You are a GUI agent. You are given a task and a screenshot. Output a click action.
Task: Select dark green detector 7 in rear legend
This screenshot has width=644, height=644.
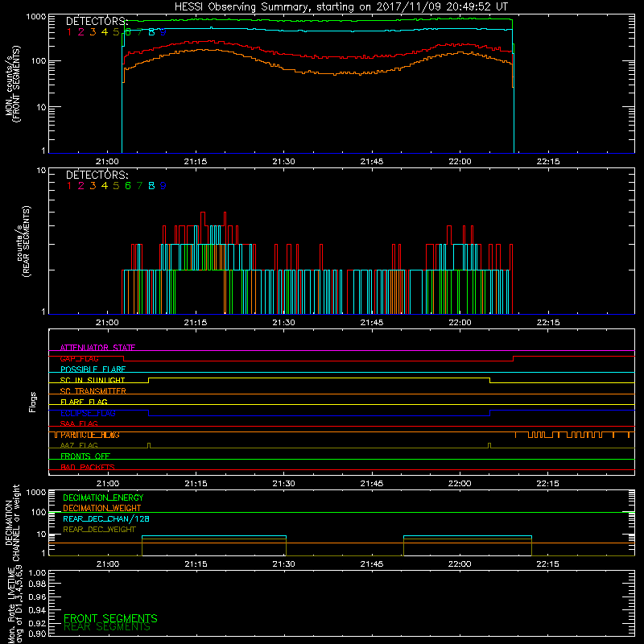tap(139, 186)
